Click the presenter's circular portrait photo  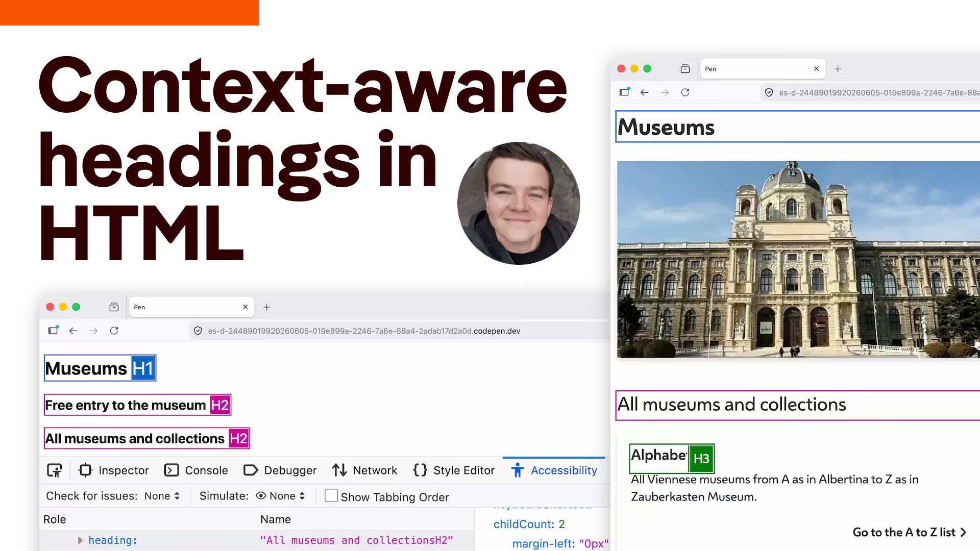[519, 203]
